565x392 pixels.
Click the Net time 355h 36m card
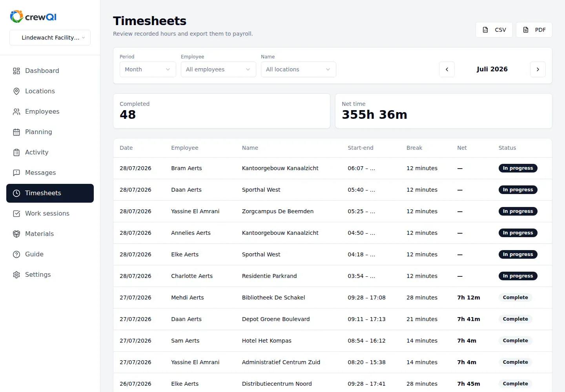444,111
